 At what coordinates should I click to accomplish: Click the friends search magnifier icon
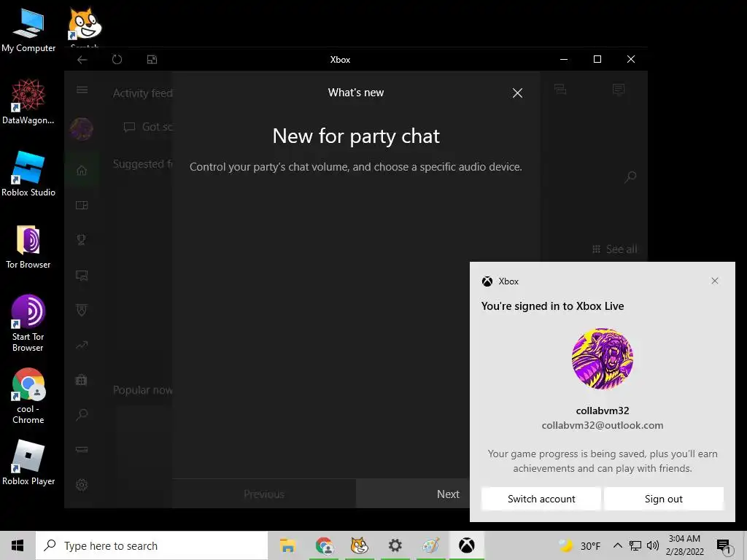[x=630, y=177]
